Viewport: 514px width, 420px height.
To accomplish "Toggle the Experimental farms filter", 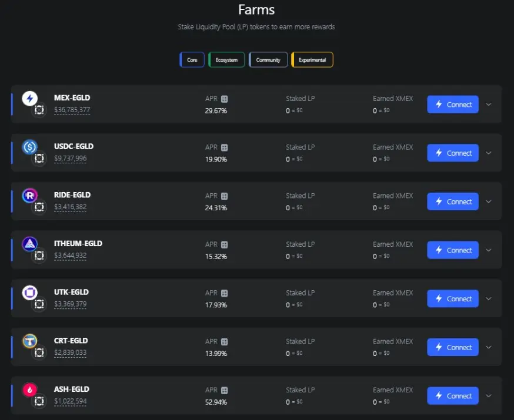I will pyautogui.click(x=312, y=60).
